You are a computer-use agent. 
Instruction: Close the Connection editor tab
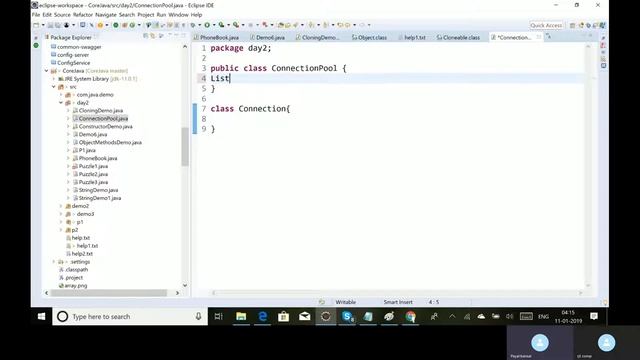(x=539, y=37)
